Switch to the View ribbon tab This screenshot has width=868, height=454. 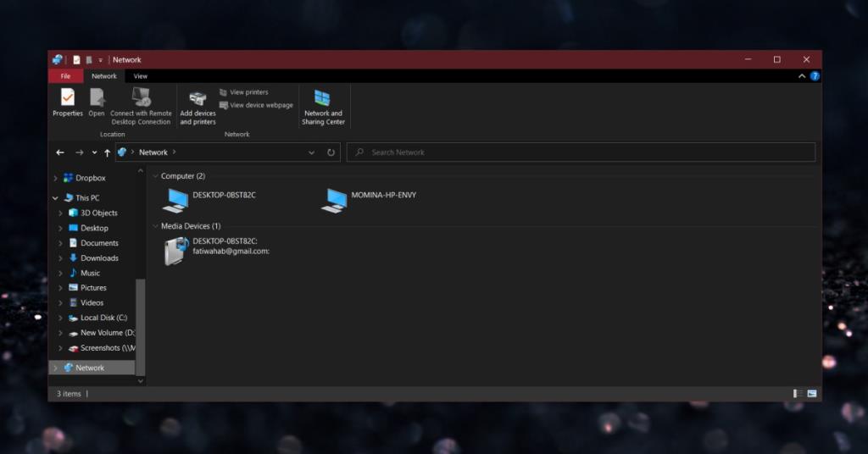(141, 76)
